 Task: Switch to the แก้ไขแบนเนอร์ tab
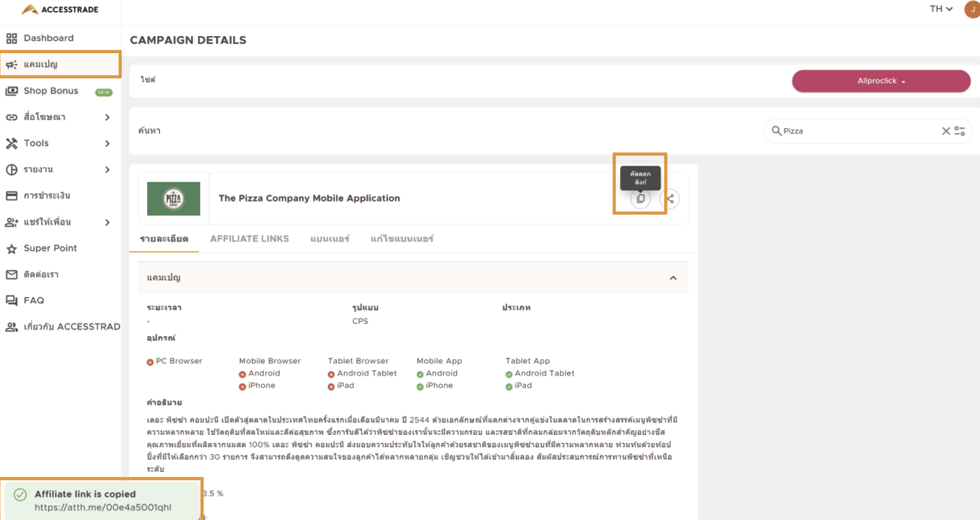(402, 239)
